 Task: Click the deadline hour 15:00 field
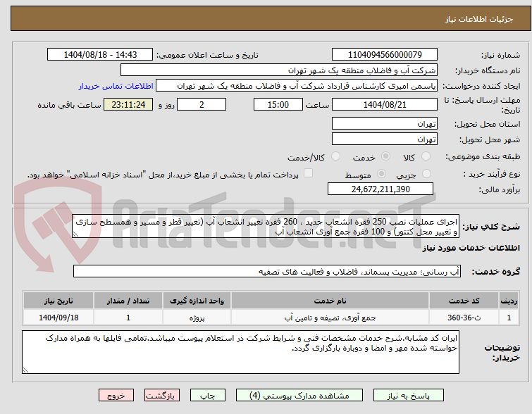278,104
